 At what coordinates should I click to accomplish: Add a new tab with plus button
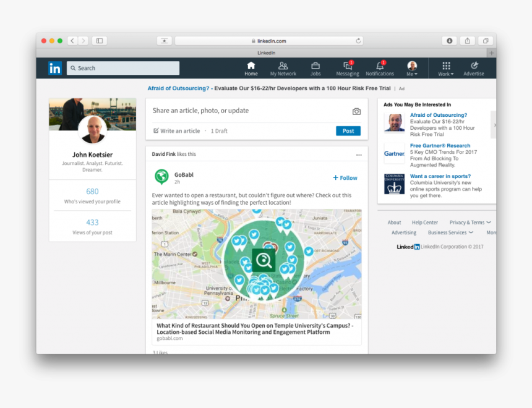pyautogui.click(x=491, y=53)
